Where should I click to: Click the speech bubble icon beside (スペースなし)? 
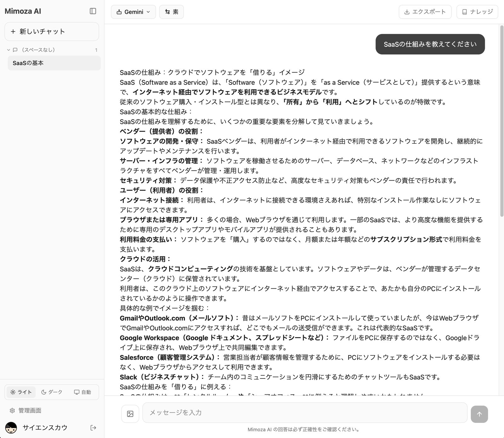coord(15,50)
